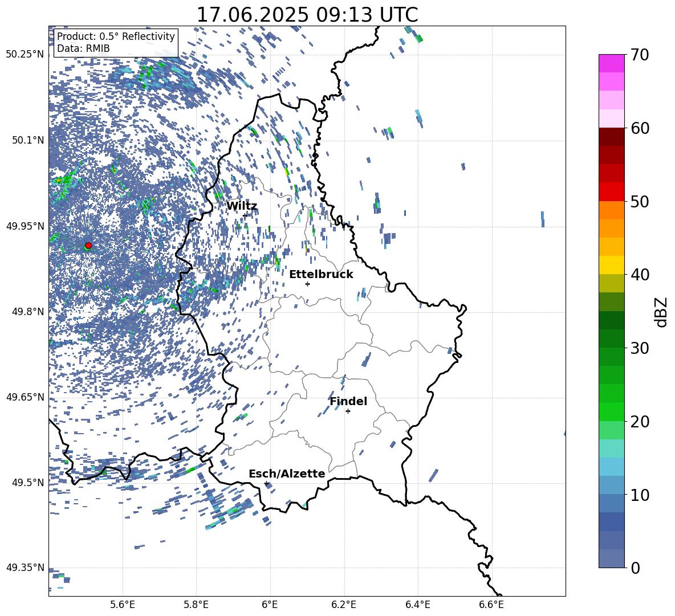Click the 49.95°N latitude label
Viewport: 675px width, 616px height.
click(25, 226)
